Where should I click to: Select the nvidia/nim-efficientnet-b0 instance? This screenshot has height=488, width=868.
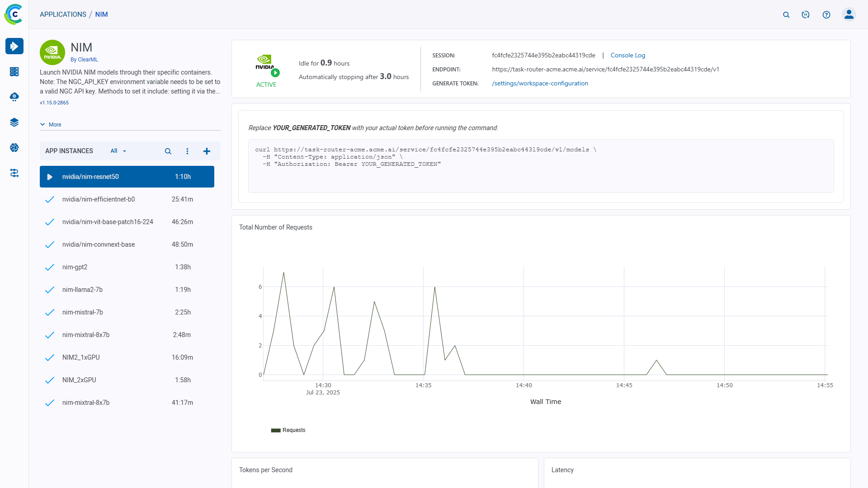coord(99,199)
